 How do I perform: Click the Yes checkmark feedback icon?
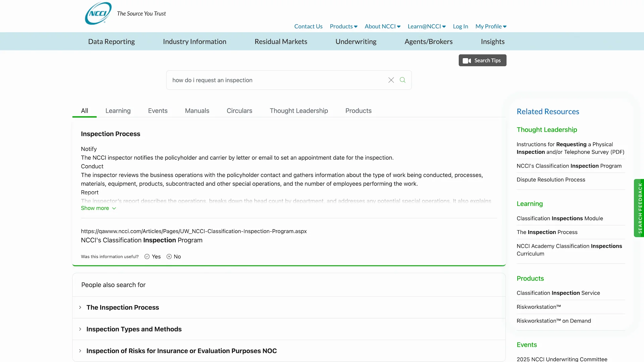point(147,256)
